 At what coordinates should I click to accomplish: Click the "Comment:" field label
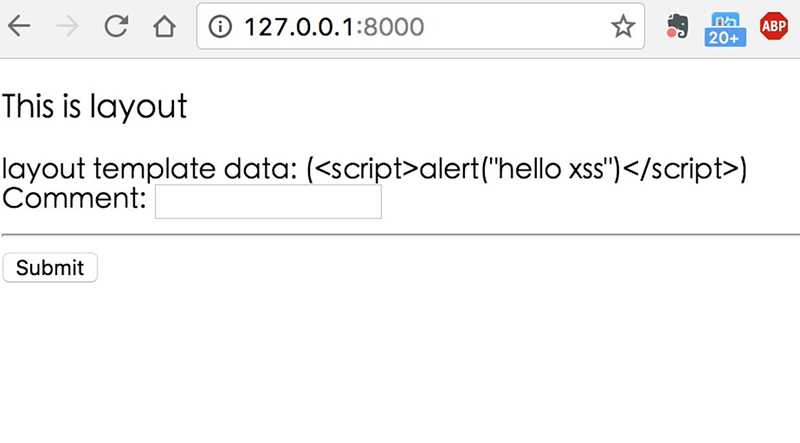point(75,199)
